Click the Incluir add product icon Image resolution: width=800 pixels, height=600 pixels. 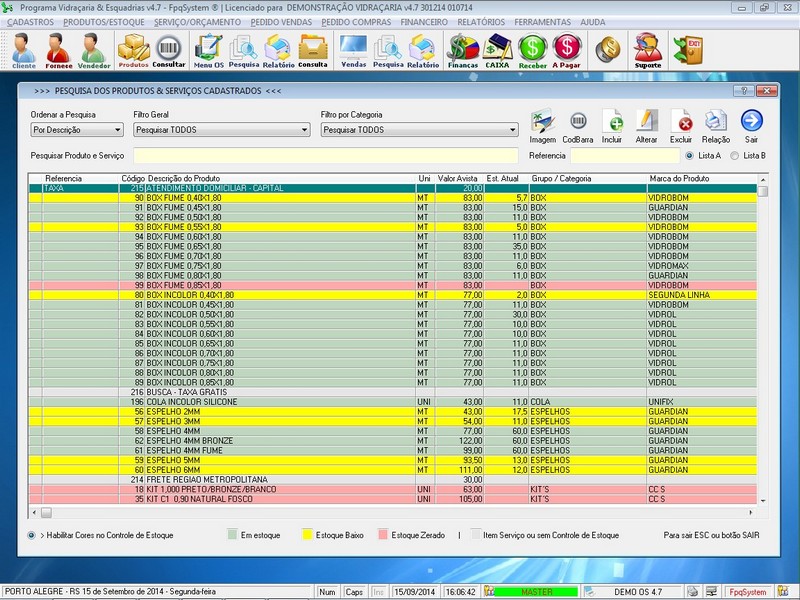(x=612, y=124)
